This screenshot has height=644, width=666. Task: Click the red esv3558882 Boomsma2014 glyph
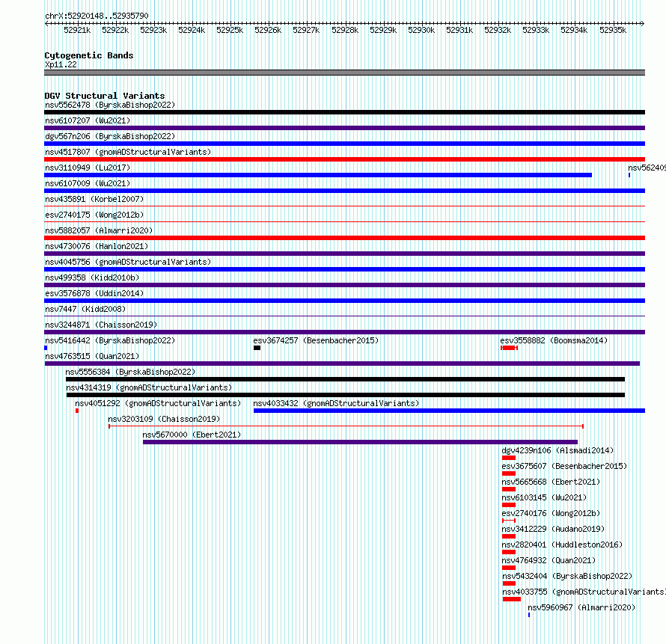tap(510, 348)
